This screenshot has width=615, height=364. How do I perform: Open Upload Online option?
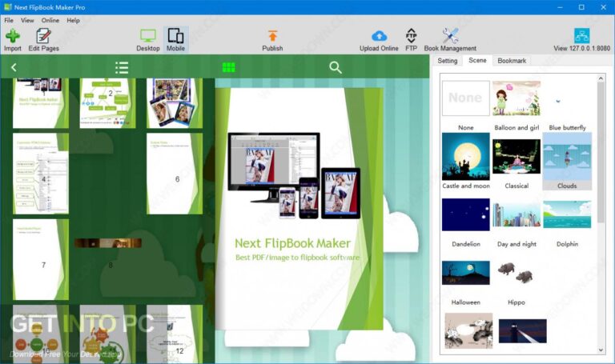point(379,40)
